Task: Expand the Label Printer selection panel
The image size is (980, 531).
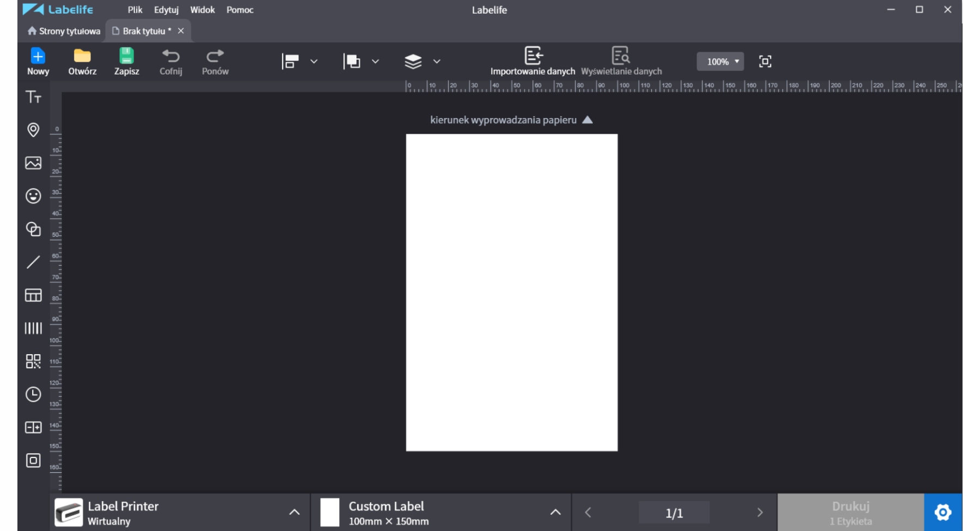Action: [294, 512]
